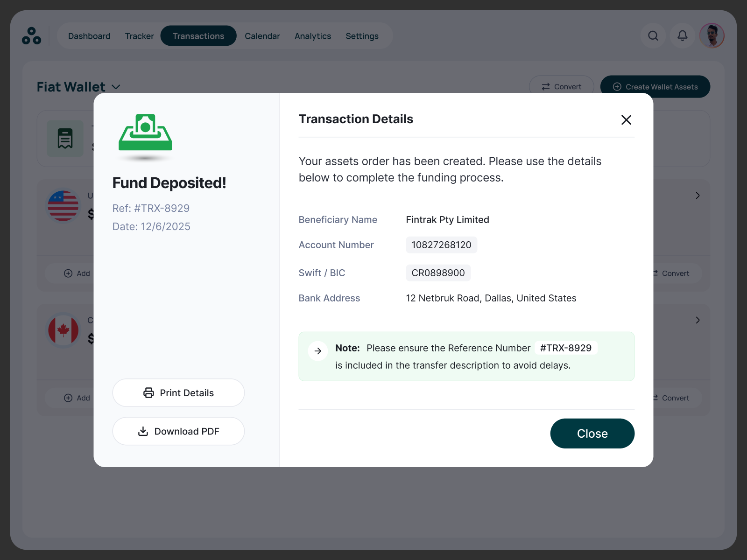Click the Close button in the modal
This screenshot has height=560, width=747.
592,434
